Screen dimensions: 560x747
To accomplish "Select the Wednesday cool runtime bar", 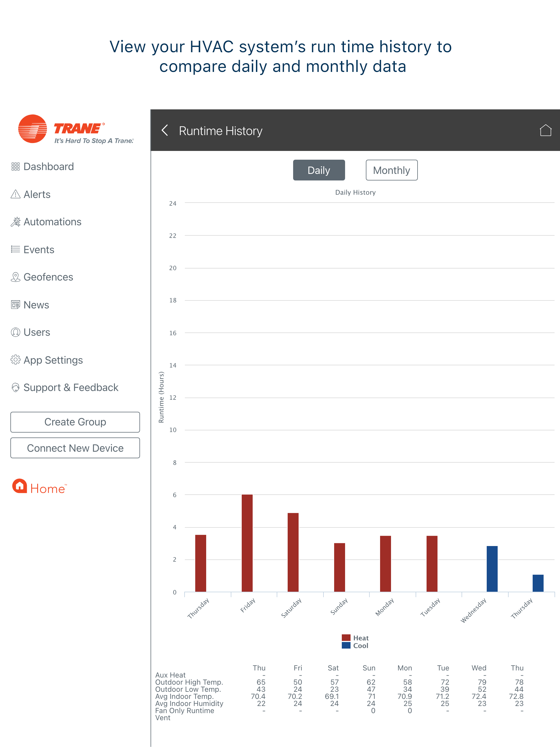I will [x=492, y=569].
